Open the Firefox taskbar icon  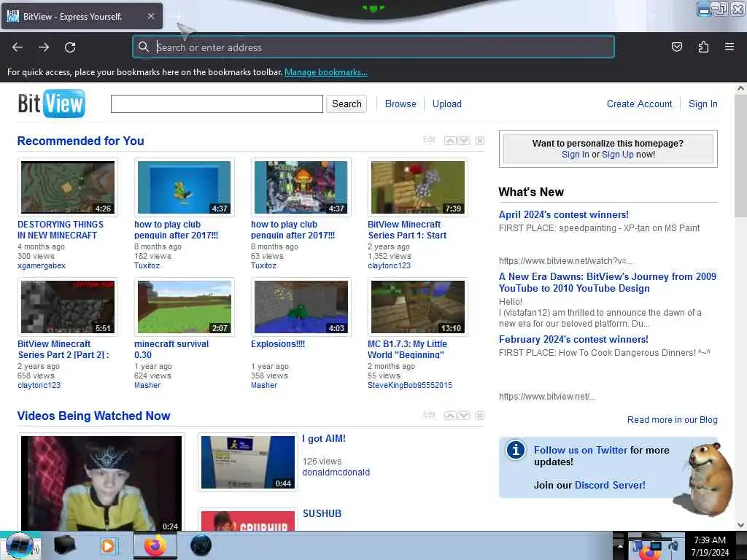tap(155, 545)
